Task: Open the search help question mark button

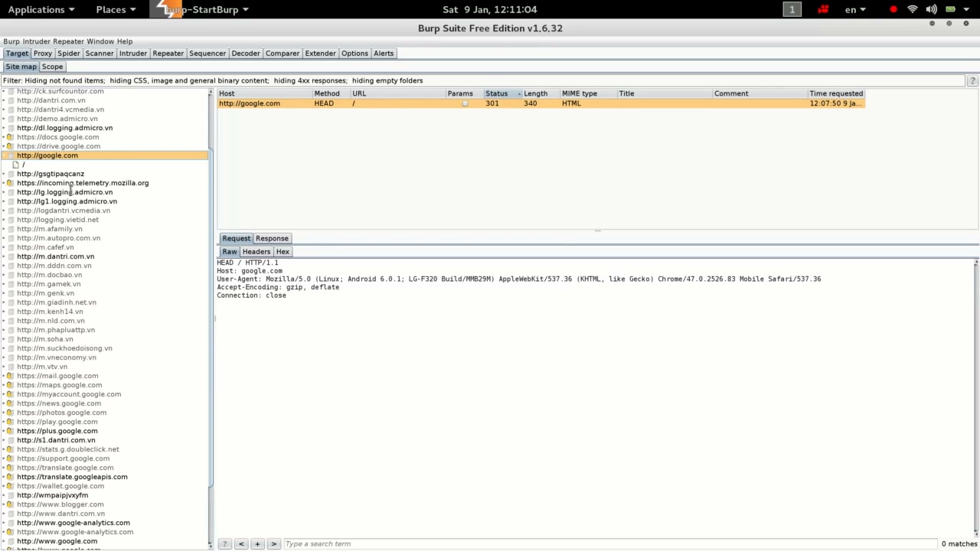Action: point(224,543)
